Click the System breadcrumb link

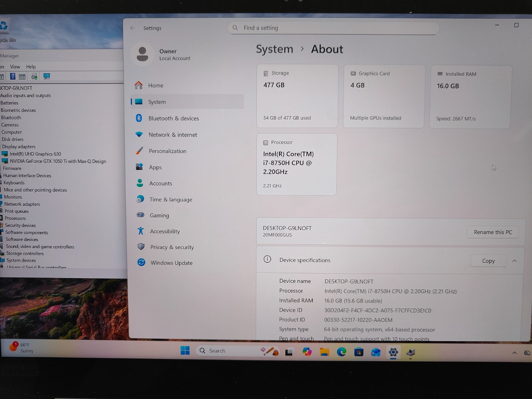tap(274, 49)
